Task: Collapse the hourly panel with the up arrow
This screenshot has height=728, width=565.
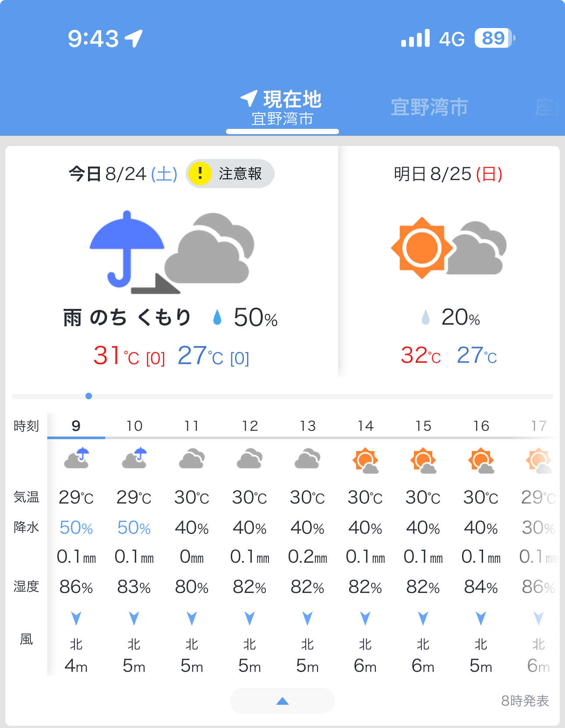Action: (282, 701)
